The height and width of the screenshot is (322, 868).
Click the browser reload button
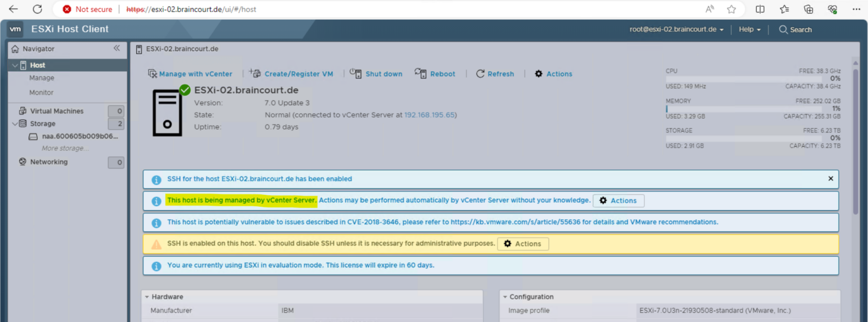37,9
